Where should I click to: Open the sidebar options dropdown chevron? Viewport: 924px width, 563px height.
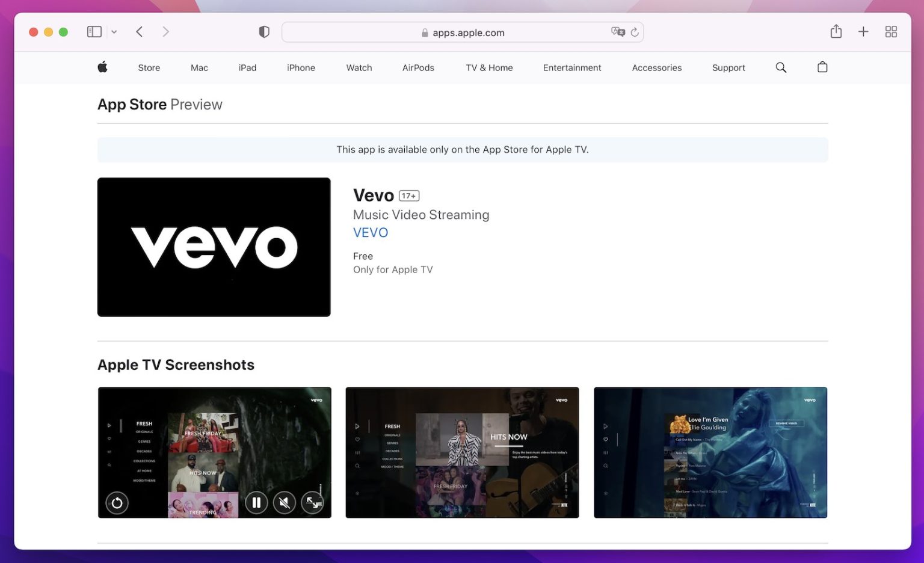[x=114, y=32]
